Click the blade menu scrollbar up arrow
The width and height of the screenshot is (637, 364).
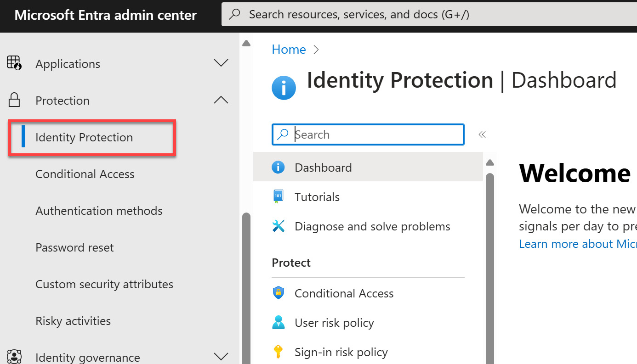[490, 162]
